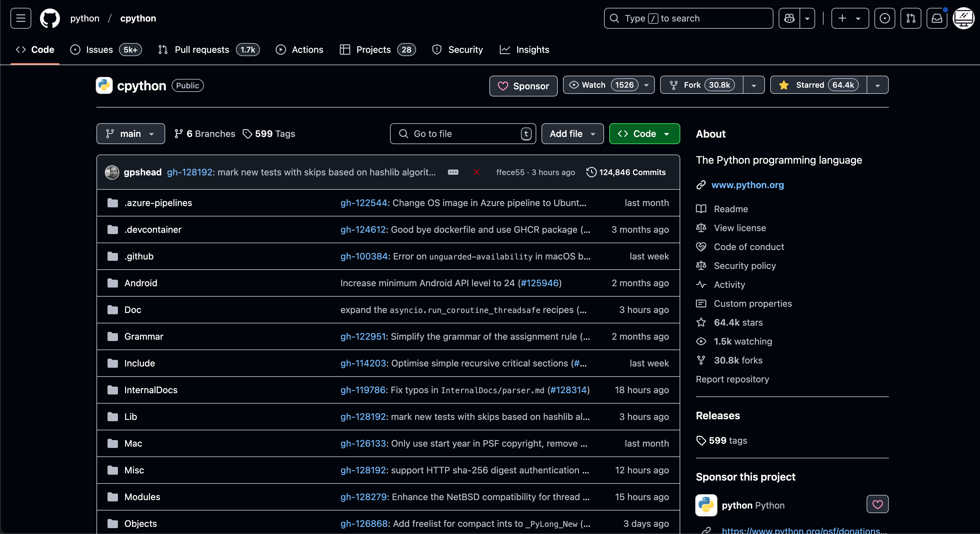Open the pull requests header icon
This screenshot has height=534, width=980.
[911, 18]
